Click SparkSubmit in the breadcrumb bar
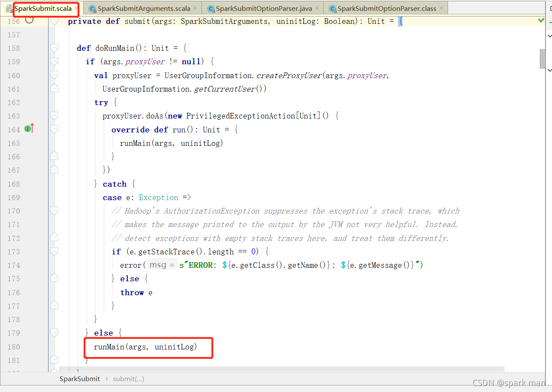 click(80, 379)
